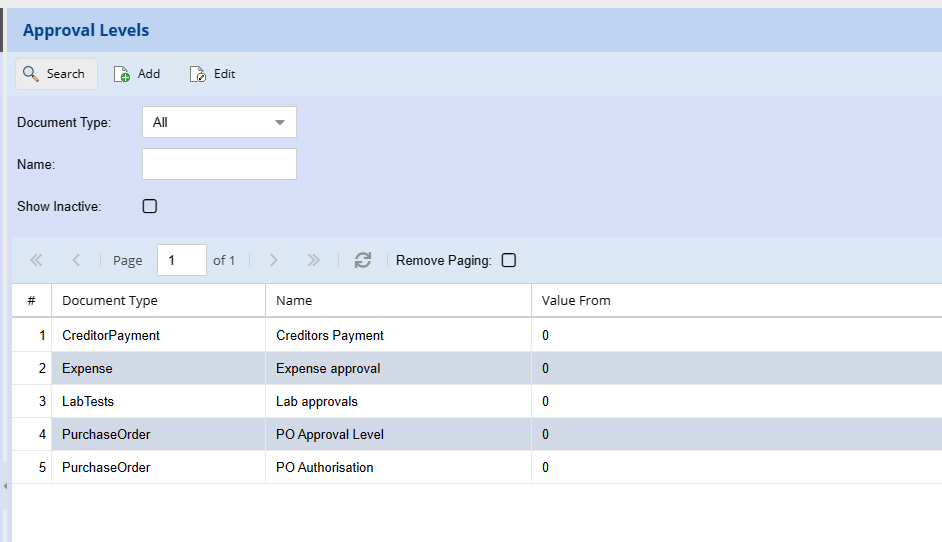The image size is (942, 542).
Task: Select the Expense approval row
Action: click(328, 369)
